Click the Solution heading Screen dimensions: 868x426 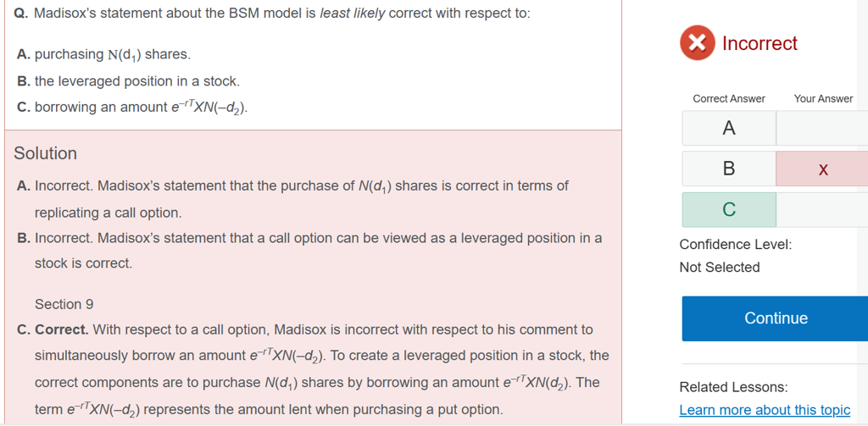[x=46, y=153]
